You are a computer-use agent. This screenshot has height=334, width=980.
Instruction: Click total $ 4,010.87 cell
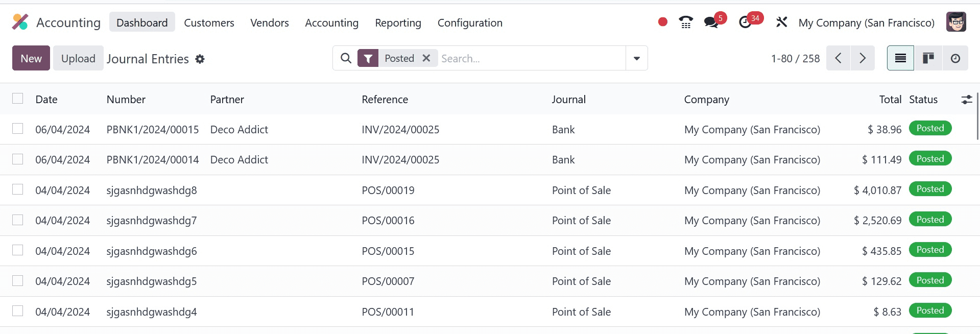(x=877, y=190)
